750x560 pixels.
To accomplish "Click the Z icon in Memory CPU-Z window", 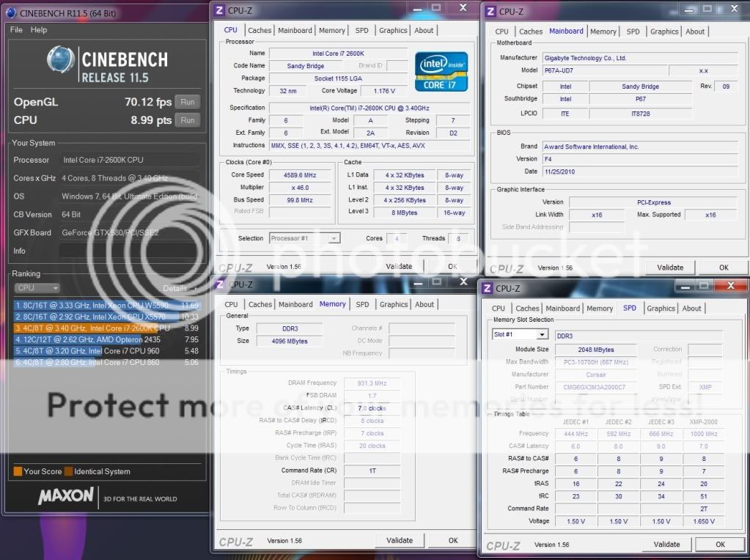I will [x=219, y=284].
